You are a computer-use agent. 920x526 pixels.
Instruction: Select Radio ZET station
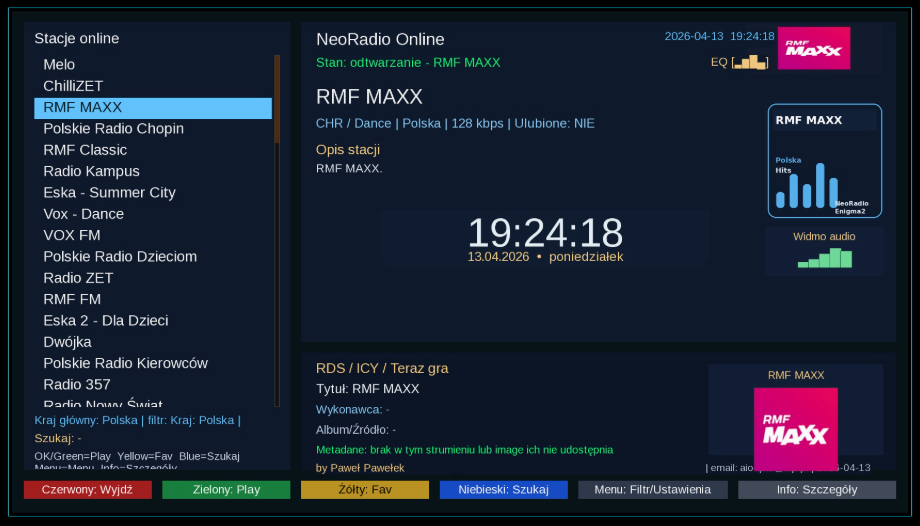click(x=153, y=278)
